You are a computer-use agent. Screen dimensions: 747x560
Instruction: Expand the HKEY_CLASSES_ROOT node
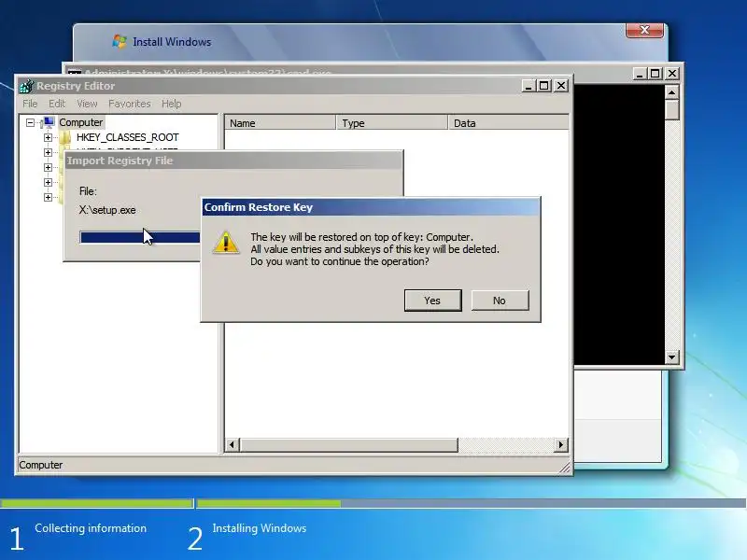[48, 137]
